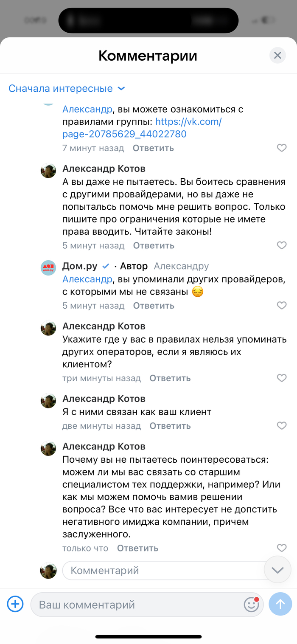
Task: Focus the Ваш комментарий text field
Action: (x=136, y=605)
